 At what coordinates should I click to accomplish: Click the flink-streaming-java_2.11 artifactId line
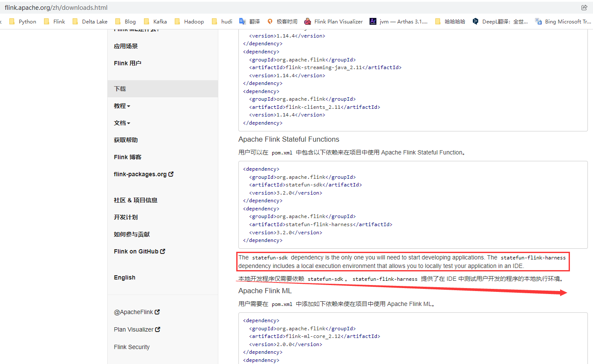point(325,67)
